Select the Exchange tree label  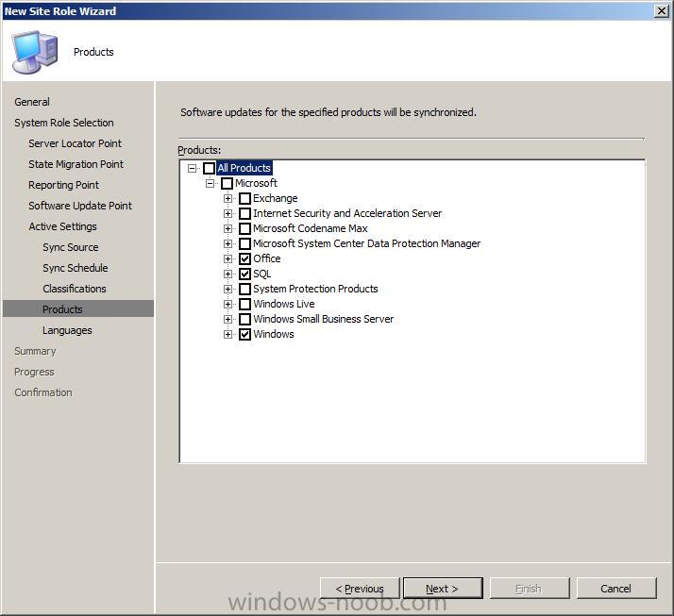pos(275,198)
